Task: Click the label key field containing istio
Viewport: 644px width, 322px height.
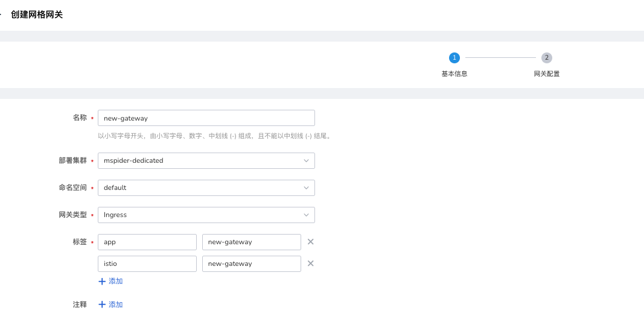Action: click(147, 264)
